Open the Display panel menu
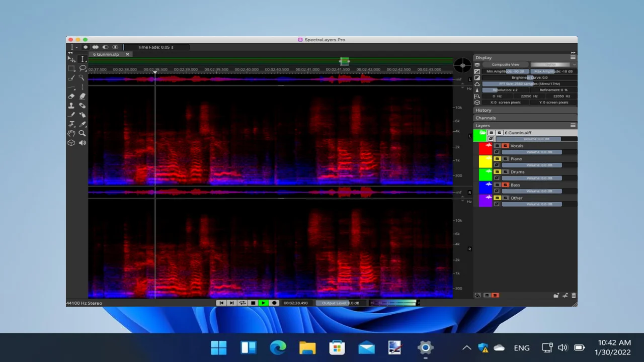This screenshot has height=362, width=644. click(573, 57)
